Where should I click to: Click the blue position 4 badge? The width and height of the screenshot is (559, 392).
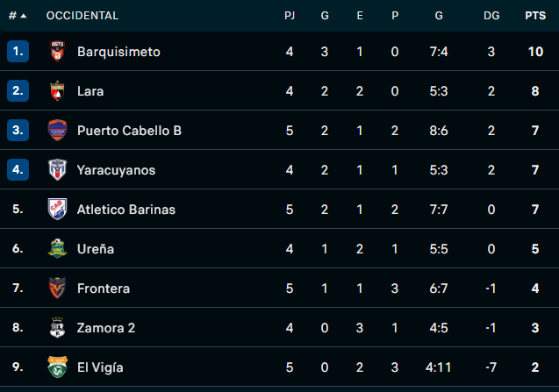(18, 170)
